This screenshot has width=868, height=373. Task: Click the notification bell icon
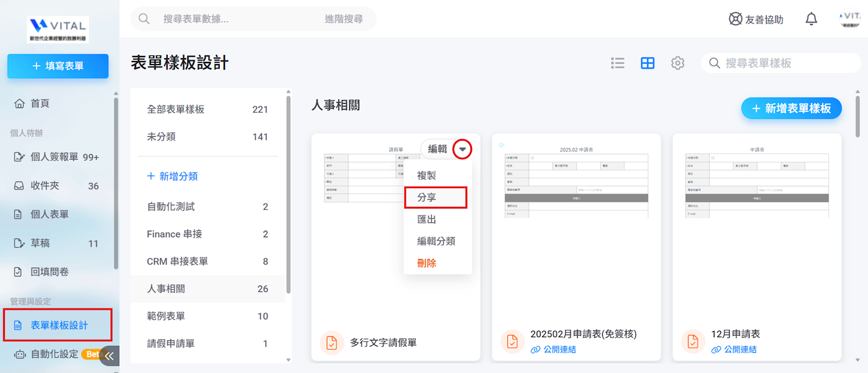[x=811, y=19]
